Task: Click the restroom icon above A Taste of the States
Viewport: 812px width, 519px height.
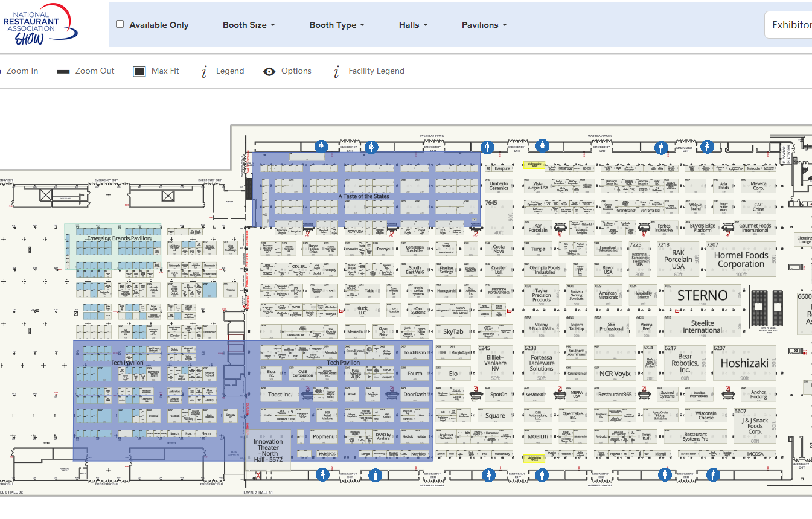Action: pyautogui.click(x=322, y=146)
